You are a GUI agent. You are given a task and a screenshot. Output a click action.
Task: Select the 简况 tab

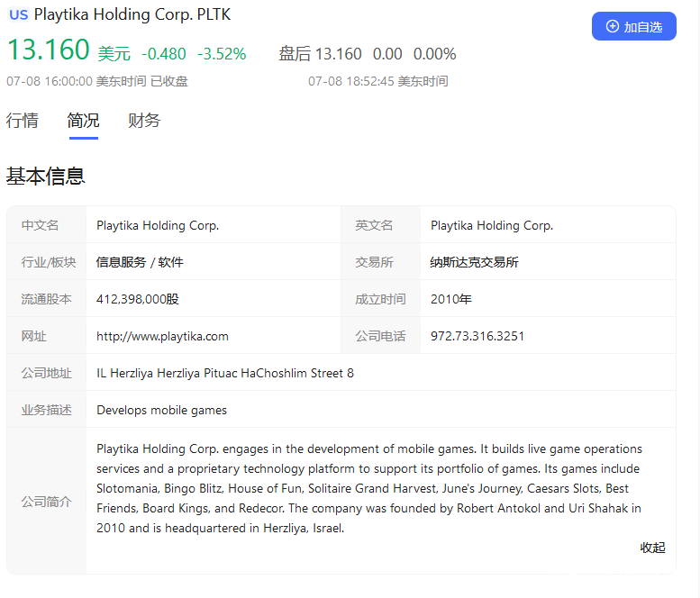pyautogui.click(x=83, y=121)
